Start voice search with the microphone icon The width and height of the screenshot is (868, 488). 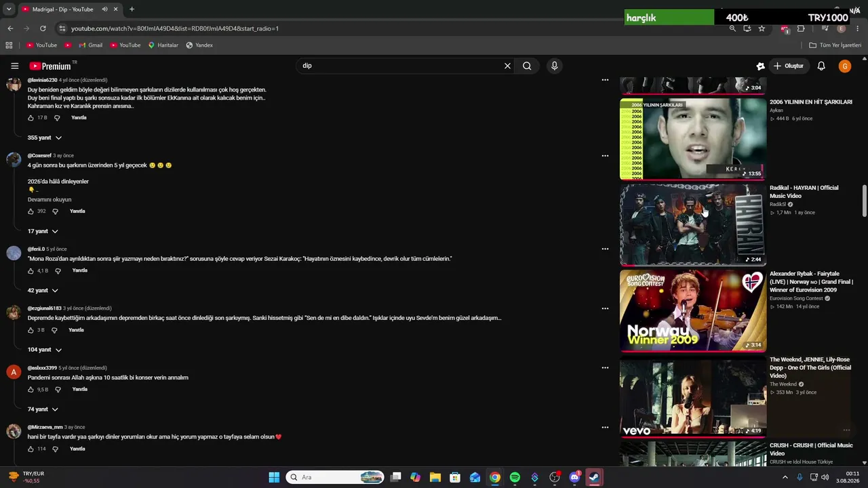tap(554, 66)
